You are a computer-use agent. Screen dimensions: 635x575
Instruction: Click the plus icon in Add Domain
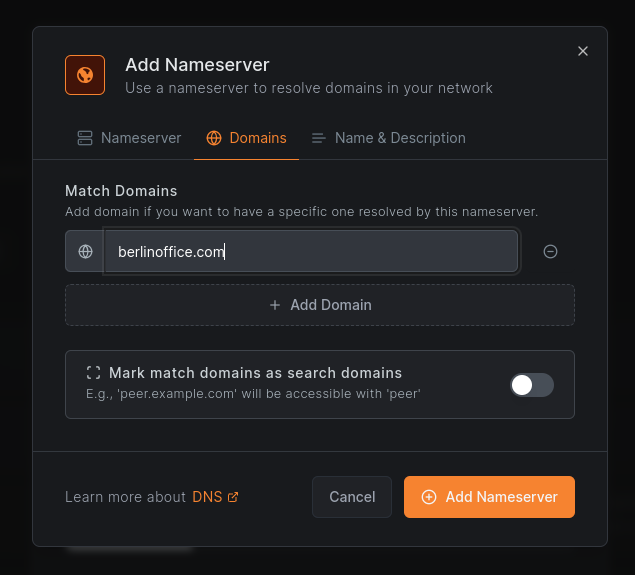point(275,305)
